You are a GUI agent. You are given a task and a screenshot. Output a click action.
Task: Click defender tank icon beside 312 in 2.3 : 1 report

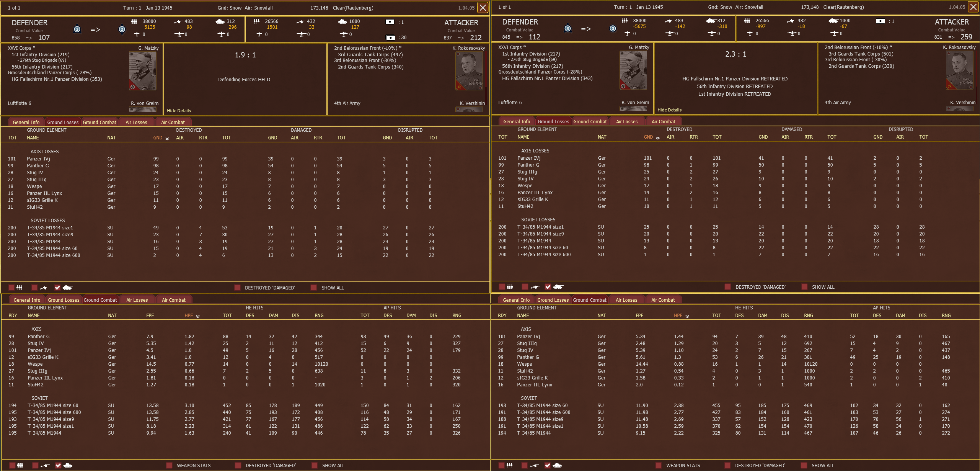click(x=711, y=21)
